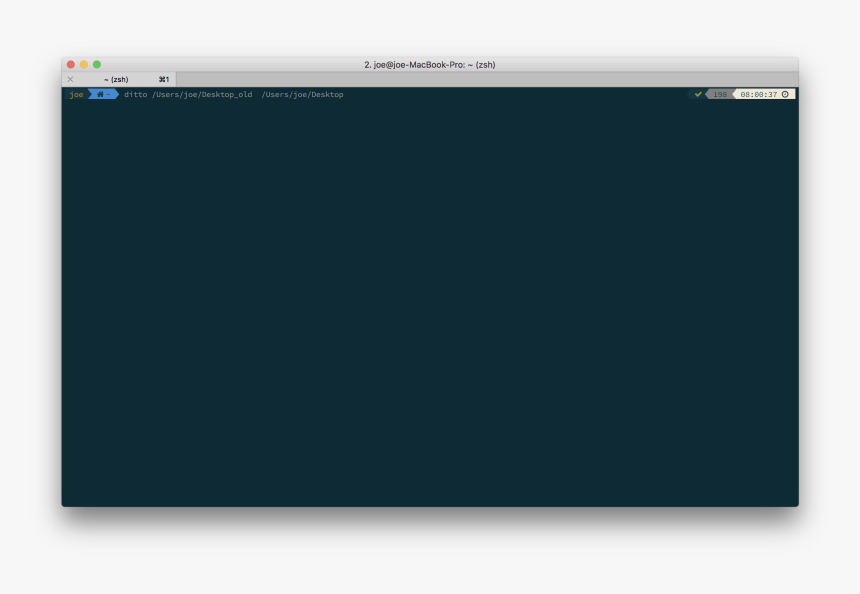Click the green zoom window button
Viewport: 860px width, 594px height.
97,65
